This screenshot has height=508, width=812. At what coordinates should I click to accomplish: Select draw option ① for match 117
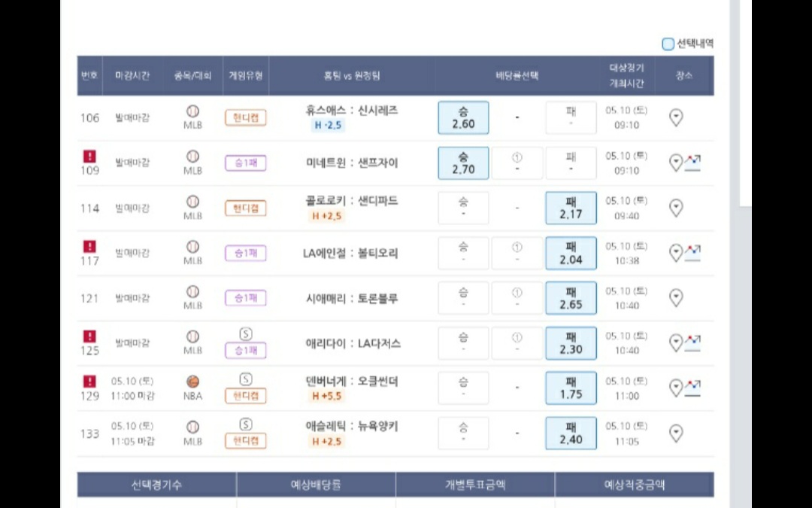[517, 254]
